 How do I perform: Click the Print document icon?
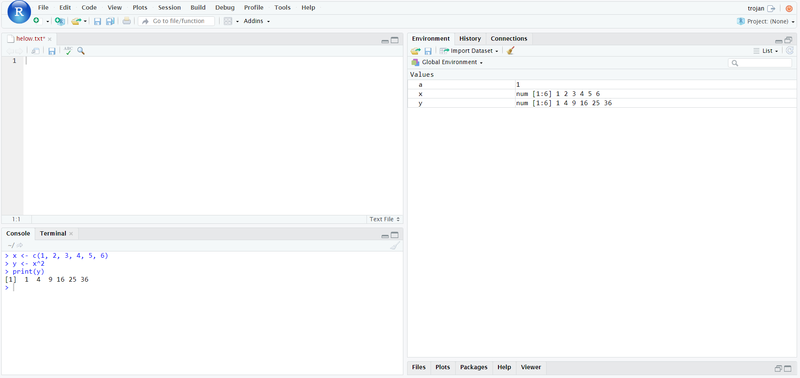click(x=127, y=21)
